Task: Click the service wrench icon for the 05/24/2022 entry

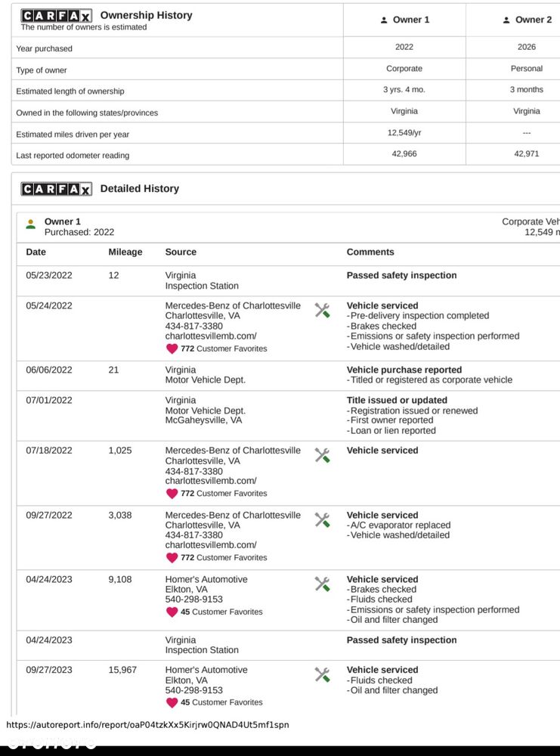Action: [322, 310]
